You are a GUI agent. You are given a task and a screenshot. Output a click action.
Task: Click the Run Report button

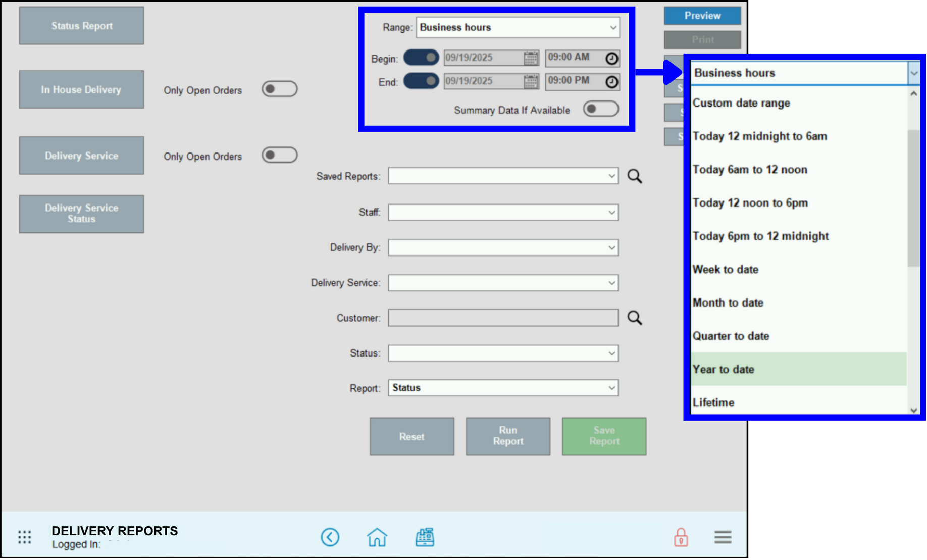[x=508, y=436]
